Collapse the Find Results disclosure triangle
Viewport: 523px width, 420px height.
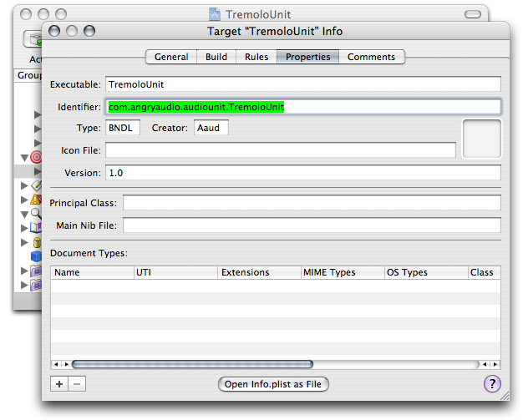pos(23,214)
